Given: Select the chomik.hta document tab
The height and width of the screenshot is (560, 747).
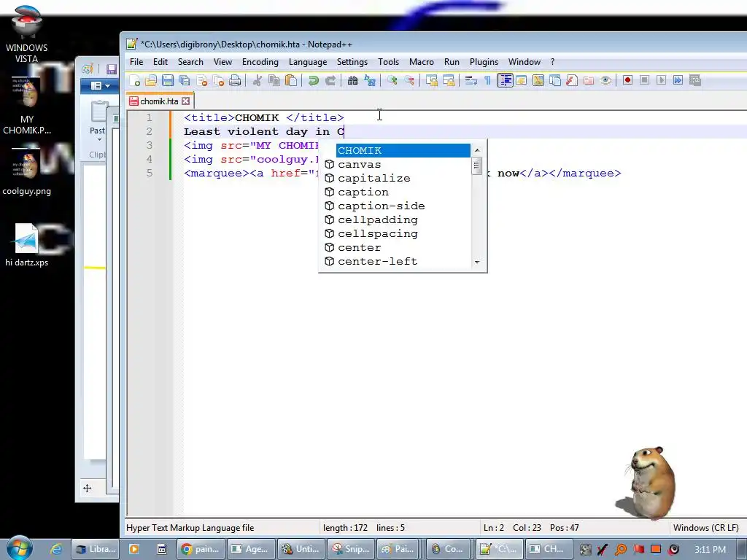Looking at the screenshot, I should click(x=160, y=101).
